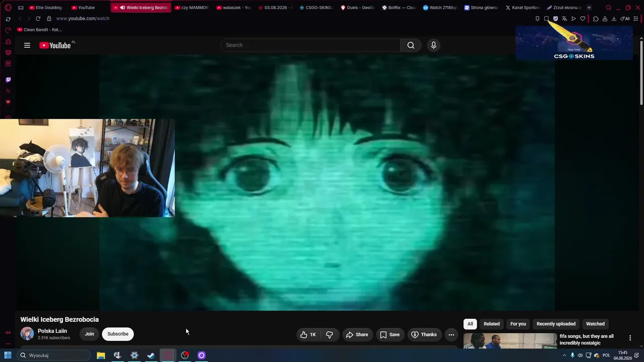Switch to Strona główna tab
The height and width of the screenshot is (362, 644).
[x=481, y=8]
